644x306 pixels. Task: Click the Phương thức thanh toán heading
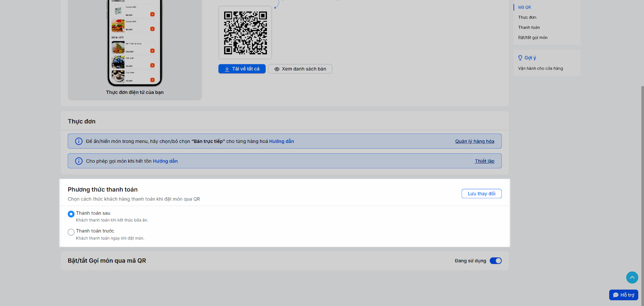click(103, 190)
